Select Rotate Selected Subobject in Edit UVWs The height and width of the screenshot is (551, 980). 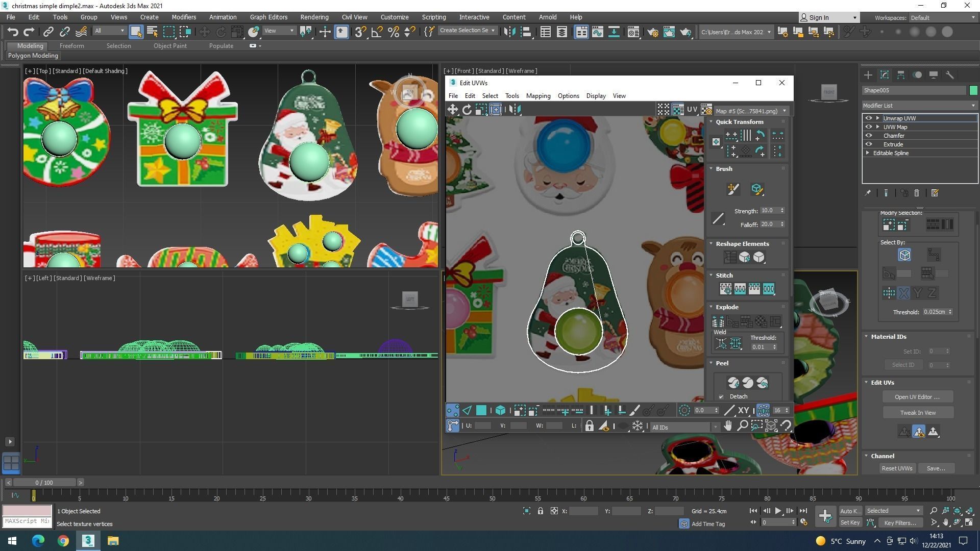(x=467, y=109)
